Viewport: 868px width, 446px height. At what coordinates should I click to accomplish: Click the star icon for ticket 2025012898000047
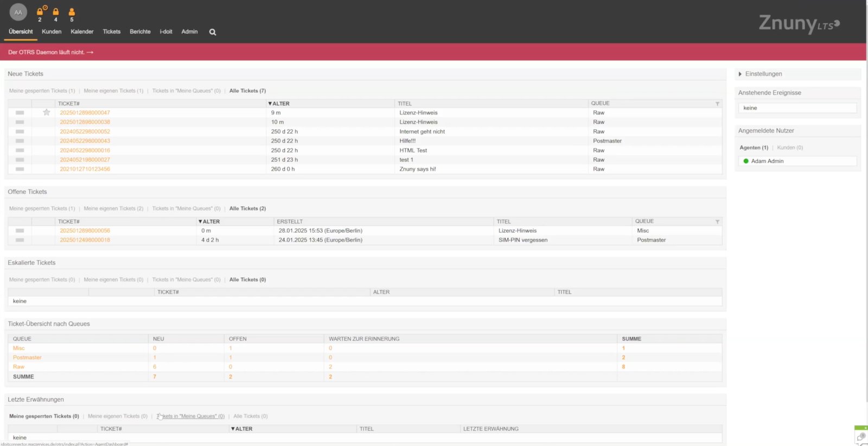click(x=47, y=112)
